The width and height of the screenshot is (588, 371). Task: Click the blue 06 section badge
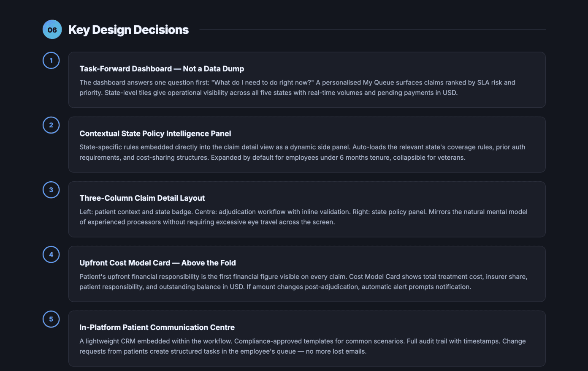click(52, 30)
